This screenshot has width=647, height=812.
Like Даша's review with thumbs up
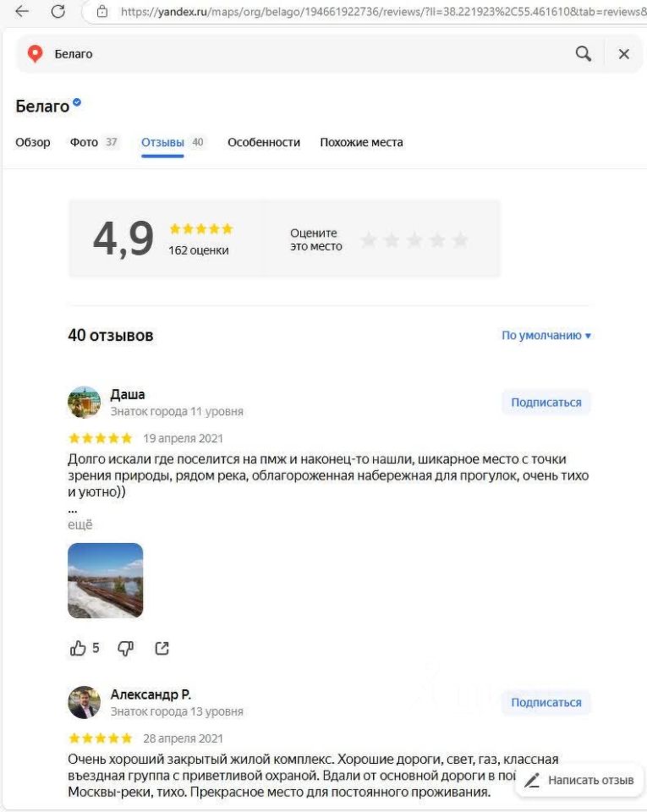point(78,648)
